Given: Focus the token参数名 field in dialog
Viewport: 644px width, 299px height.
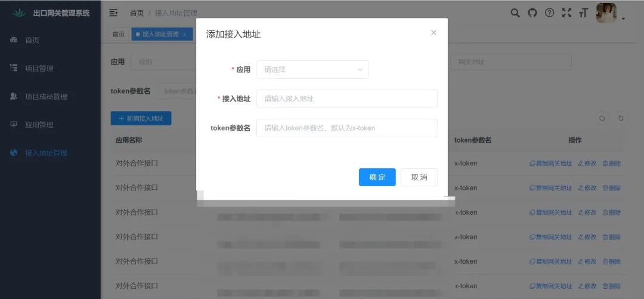Looking at the screenshot, I should click(347, 128).
